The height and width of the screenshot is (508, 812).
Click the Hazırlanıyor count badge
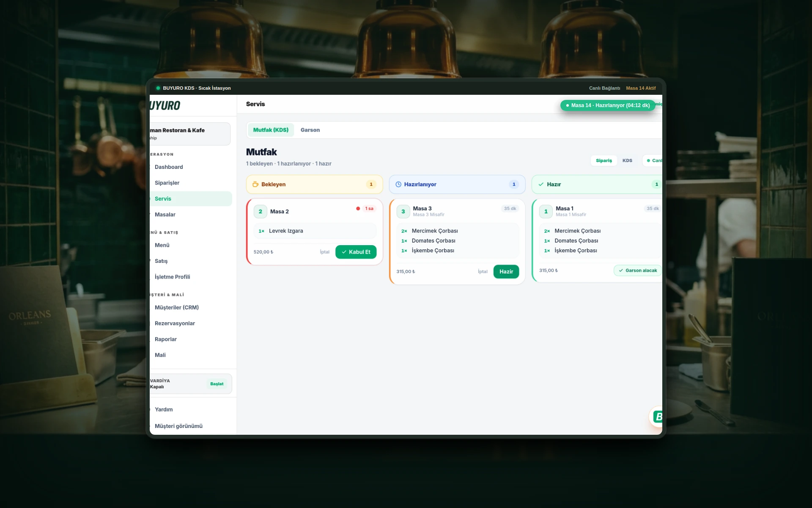pos(514,184)
